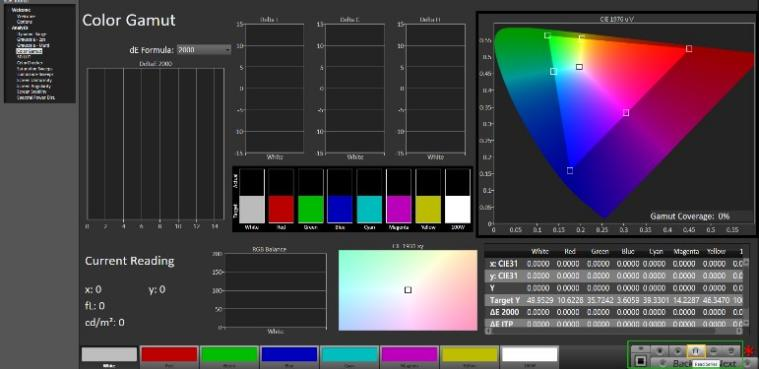Select the White 100W swatch in bottom strip
Image resolution: width=759 pixels, height=369 pixels.
(x=530, y=354)
